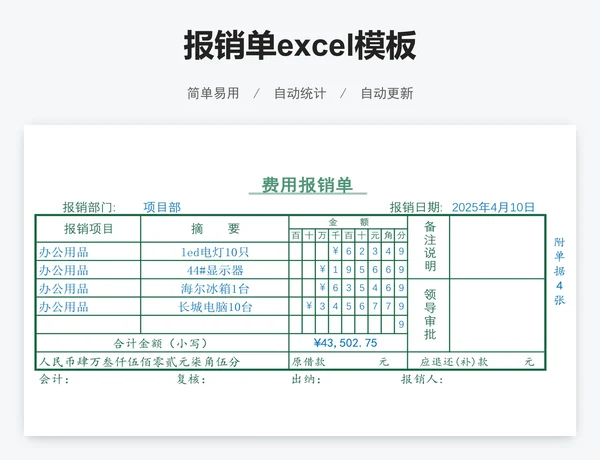
Task: Click the vertical 附单据4张 text
Action: 559,271
